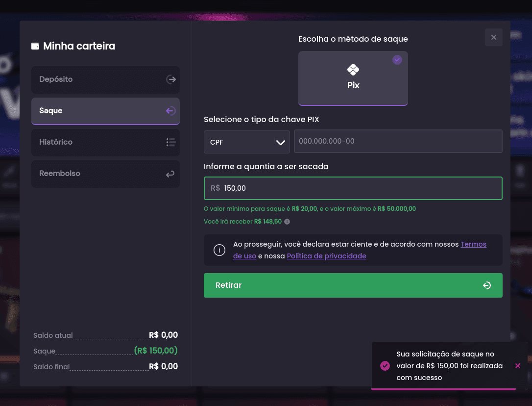Click 'Selecione o tipo da chave PIX' label
The image size is (532, 406).
coord(261,120)
